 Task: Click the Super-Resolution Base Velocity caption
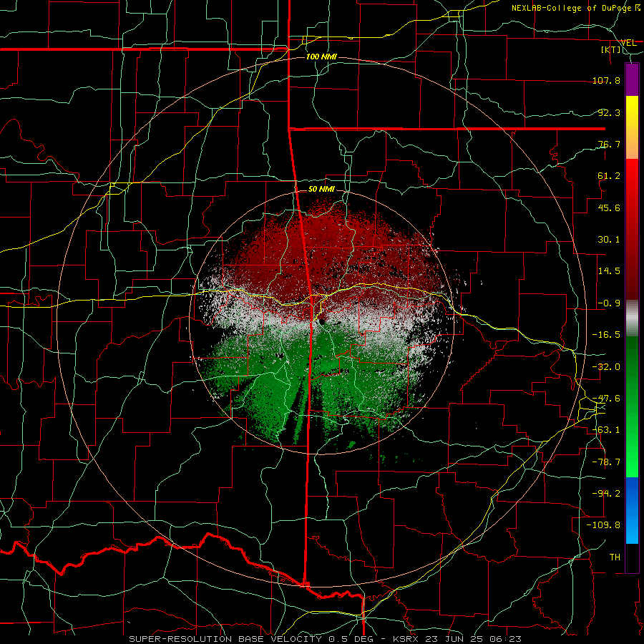pyautogui.click(x=326, y=639)
